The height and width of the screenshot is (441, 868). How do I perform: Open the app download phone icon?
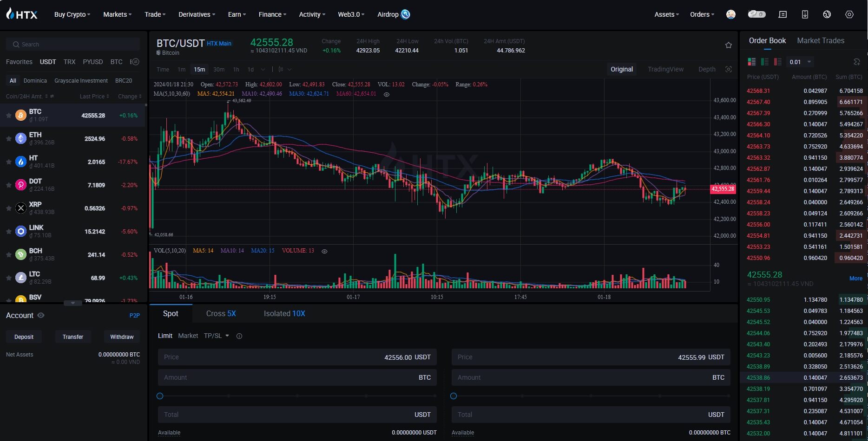(805, 14)
